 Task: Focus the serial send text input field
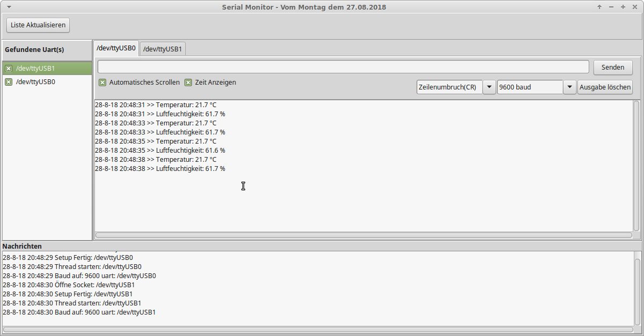tap(343, 67)
